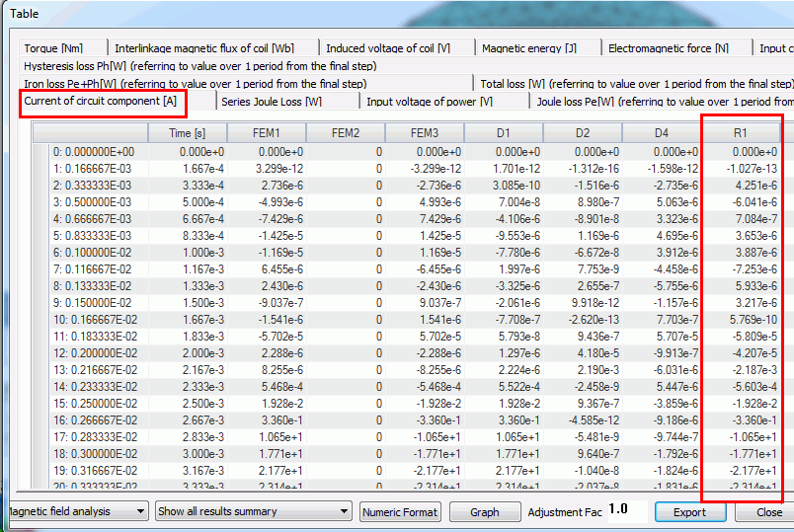Click the R1 column header
794x532 pixels.
click(741, 133)
